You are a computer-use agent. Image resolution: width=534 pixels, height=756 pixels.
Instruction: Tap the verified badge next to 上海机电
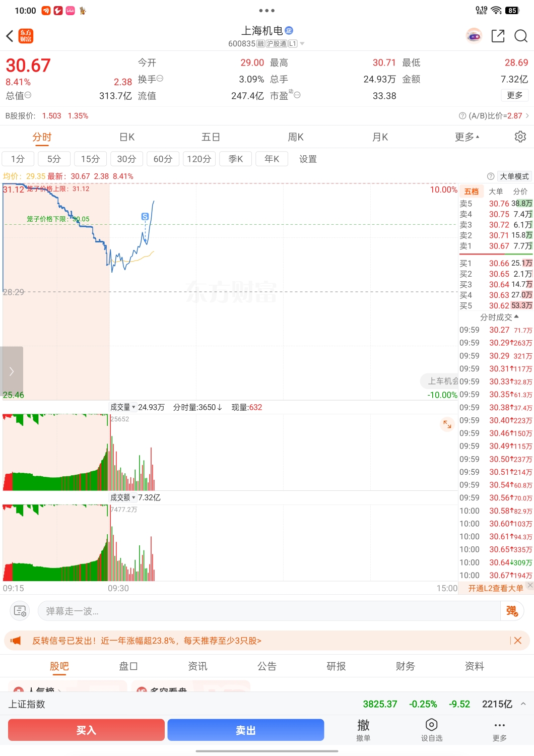289,31
